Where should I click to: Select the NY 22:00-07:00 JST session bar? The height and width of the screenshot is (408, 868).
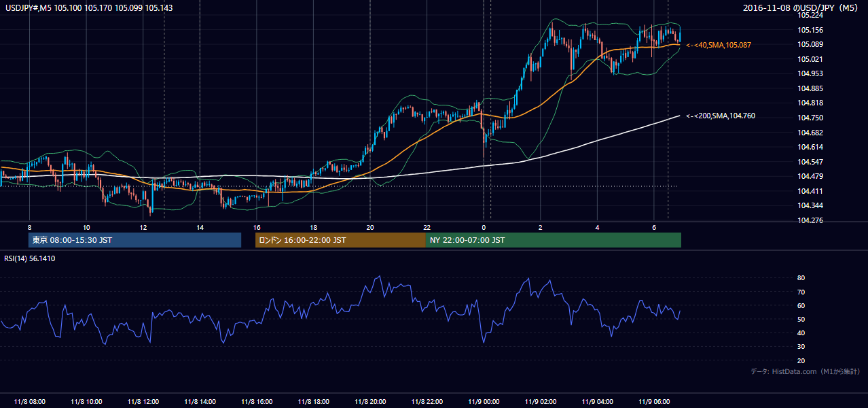point(554,240)
